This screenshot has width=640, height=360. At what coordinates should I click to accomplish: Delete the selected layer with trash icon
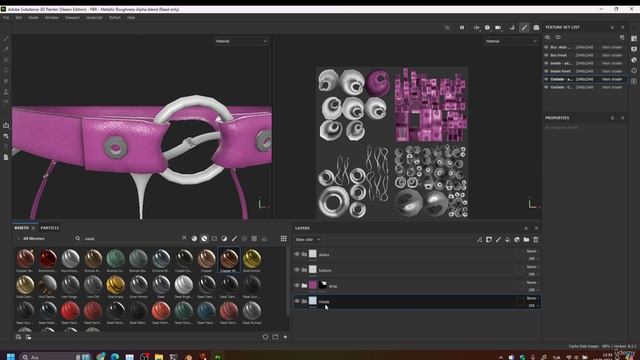coord(536,240)
